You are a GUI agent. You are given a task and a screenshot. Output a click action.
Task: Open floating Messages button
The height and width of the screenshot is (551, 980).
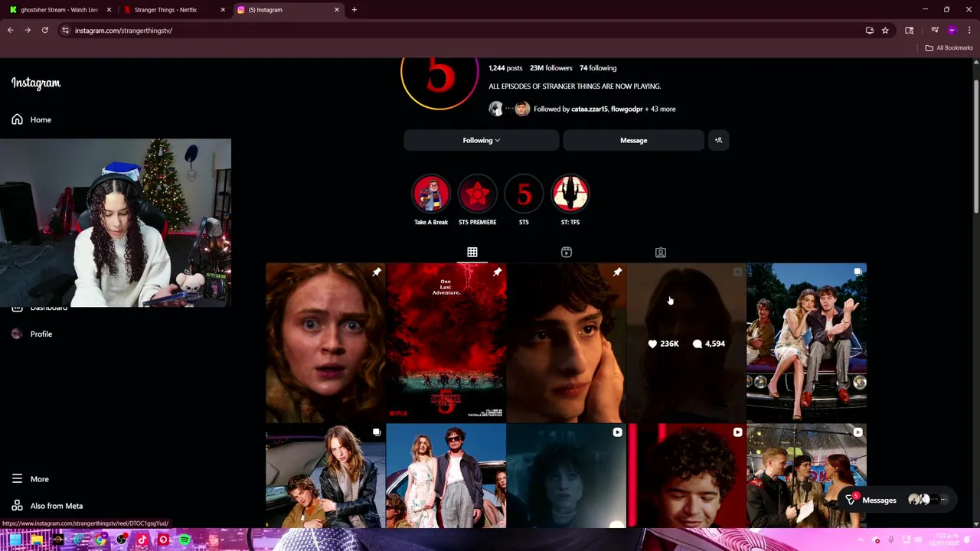897,500
